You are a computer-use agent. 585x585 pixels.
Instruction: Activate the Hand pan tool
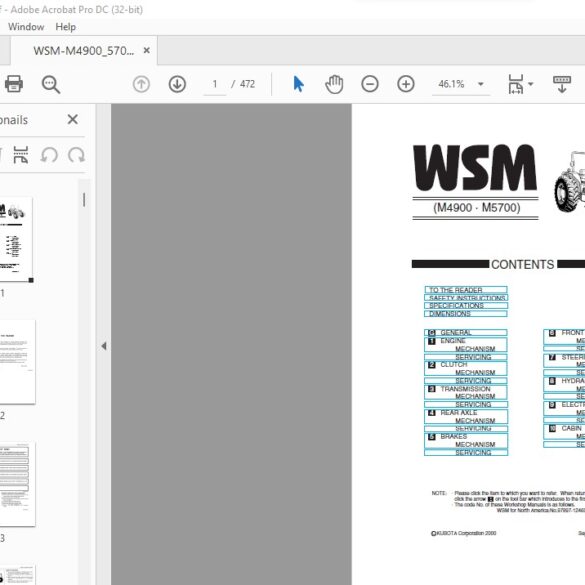pos(334,84)
